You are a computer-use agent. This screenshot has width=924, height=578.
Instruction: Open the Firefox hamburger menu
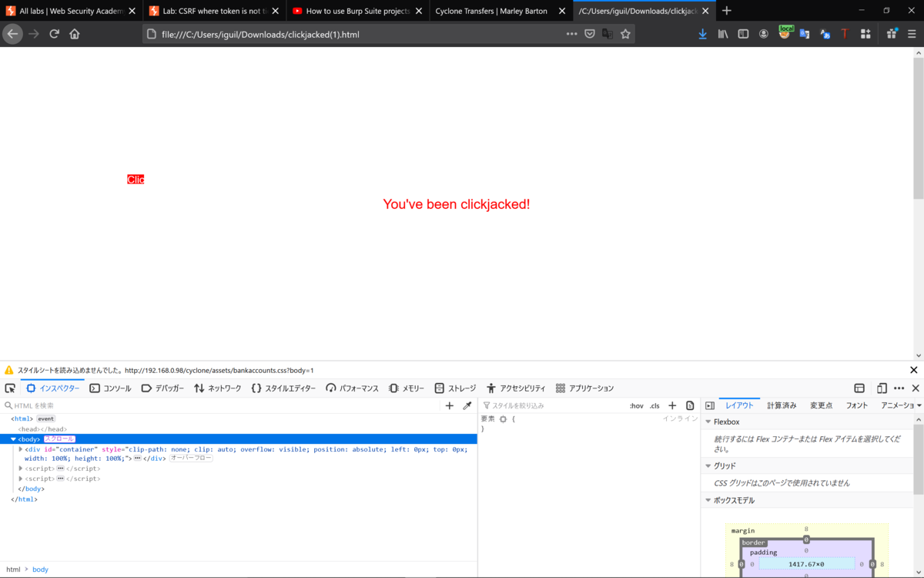tap(912, 34)
